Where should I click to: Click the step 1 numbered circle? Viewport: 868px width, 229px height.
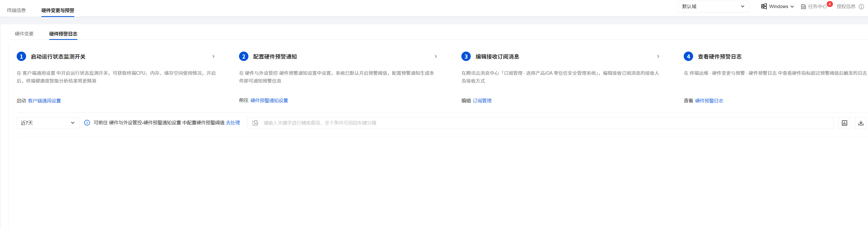pyautogui.click(x=21, y=57)
